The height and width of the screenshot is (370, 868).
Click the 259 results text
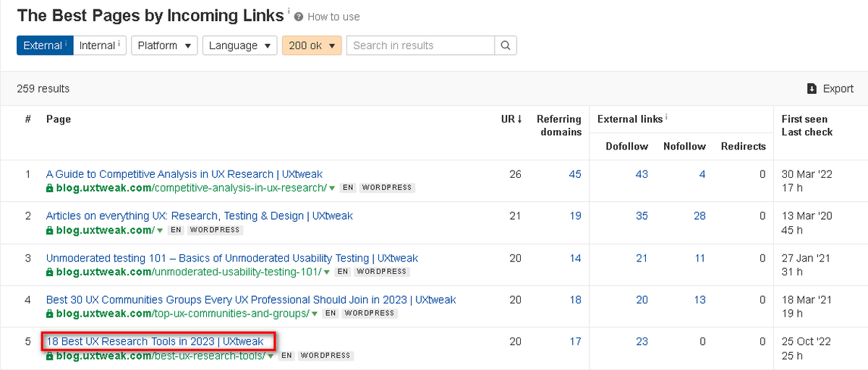click(x=43, y=89)
